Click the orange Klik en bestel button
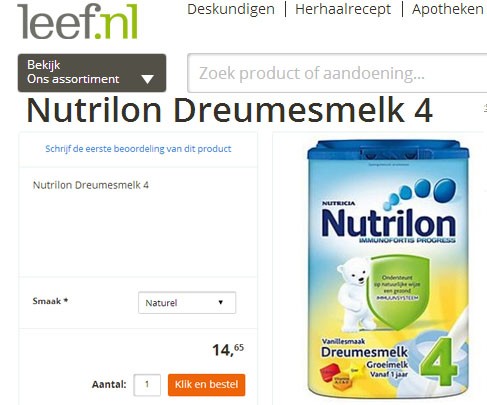This screenshot has width=487, height=405. tap(207, 385)
